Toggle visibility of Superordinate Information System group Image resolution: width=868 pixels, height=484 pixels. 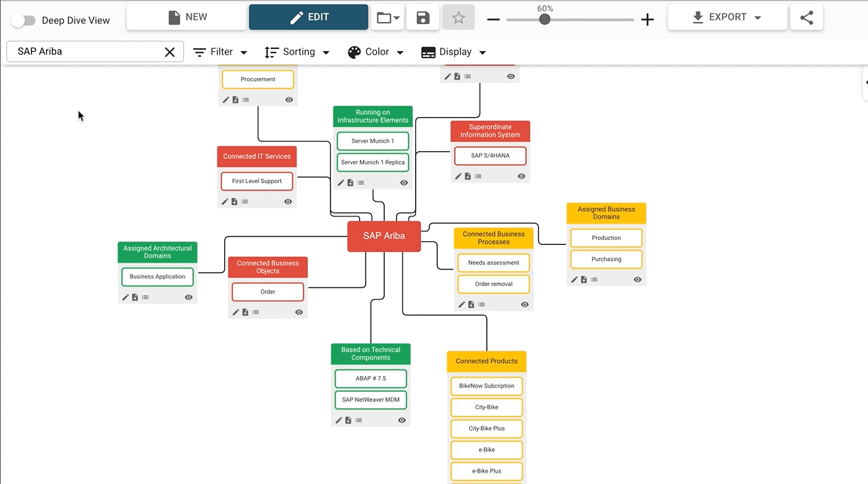[522, 176]
